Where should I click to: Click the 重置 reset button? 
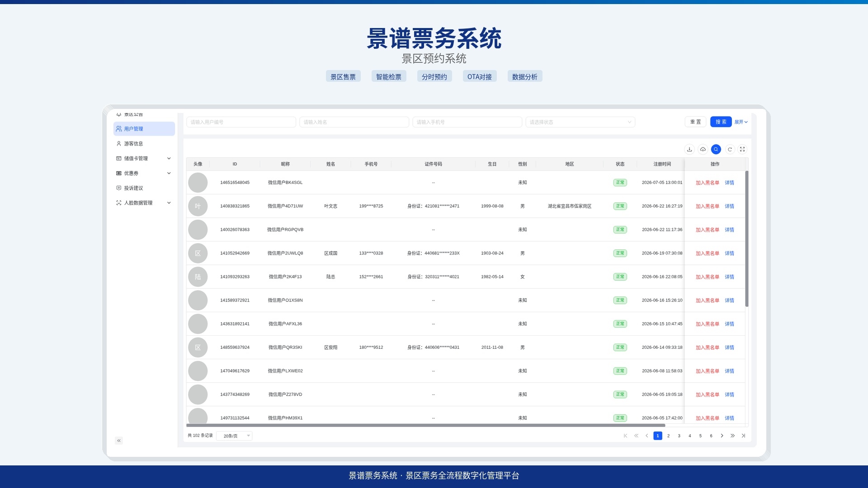coord(695,122)
